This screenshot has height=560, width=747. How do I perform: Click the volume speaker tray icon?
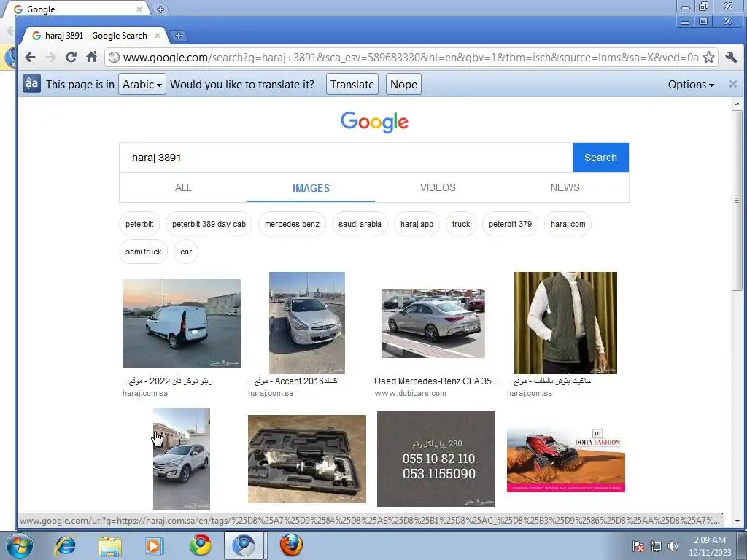[673, 546]
